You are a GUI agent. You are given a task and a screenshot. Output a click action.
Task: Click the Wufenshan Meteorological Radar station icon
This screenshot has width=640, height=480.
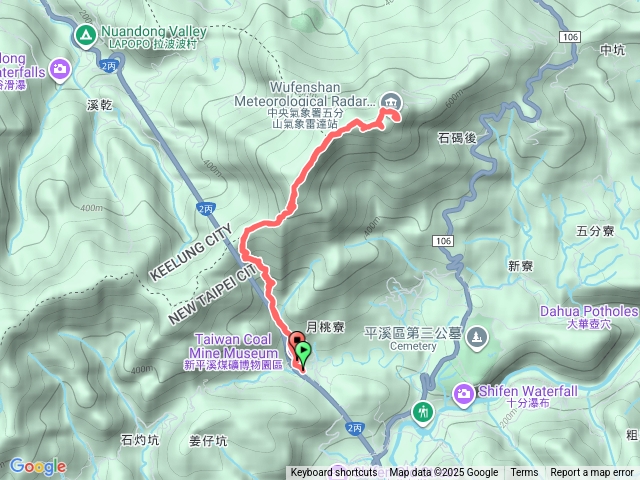(x=391, y=102)
